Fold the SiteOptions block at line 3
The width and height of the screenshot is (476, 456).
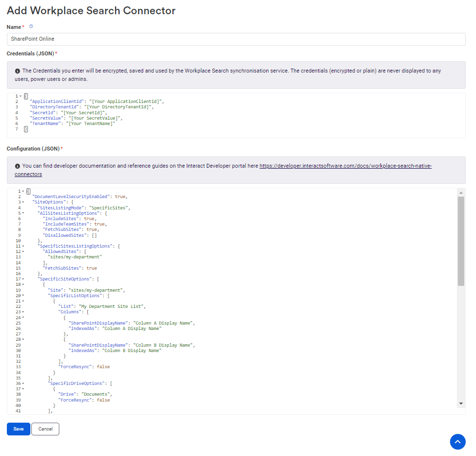pos(23,202)
